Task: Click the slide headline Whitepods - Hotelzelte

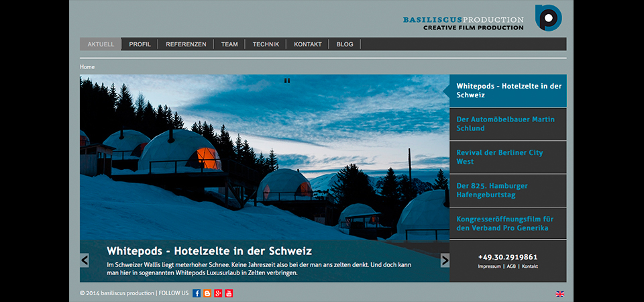Action: pyautogui.click(x=209, y=250)
